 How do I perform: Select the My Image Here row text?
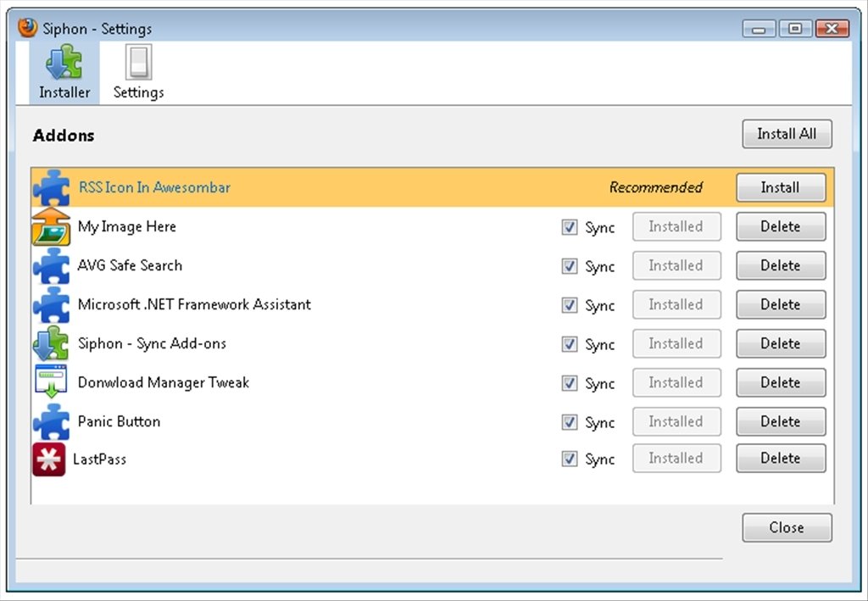click(127, 227)
